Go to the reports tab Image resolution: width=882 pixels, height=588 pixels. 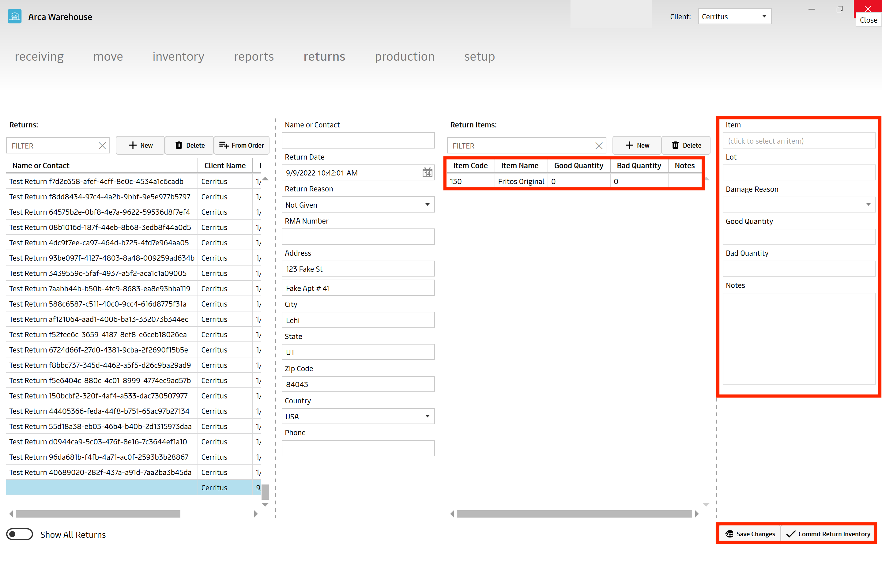point(254,57)
